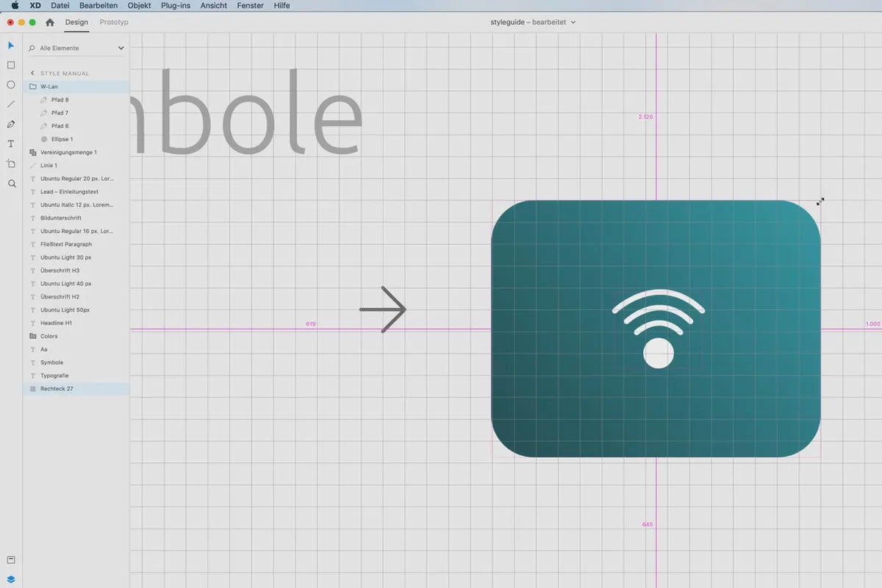Select the Text tool
The image size is (882, 588).
11,144
